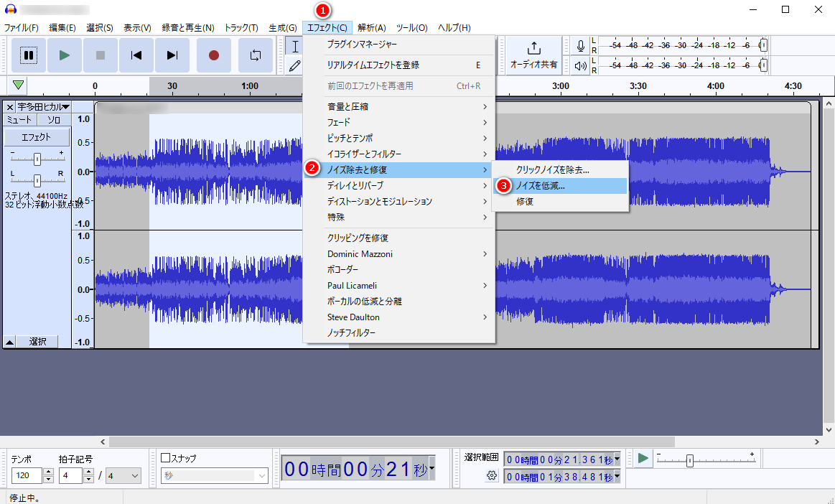Enable the スナップ (Snap) checkbox

[165, 458]
